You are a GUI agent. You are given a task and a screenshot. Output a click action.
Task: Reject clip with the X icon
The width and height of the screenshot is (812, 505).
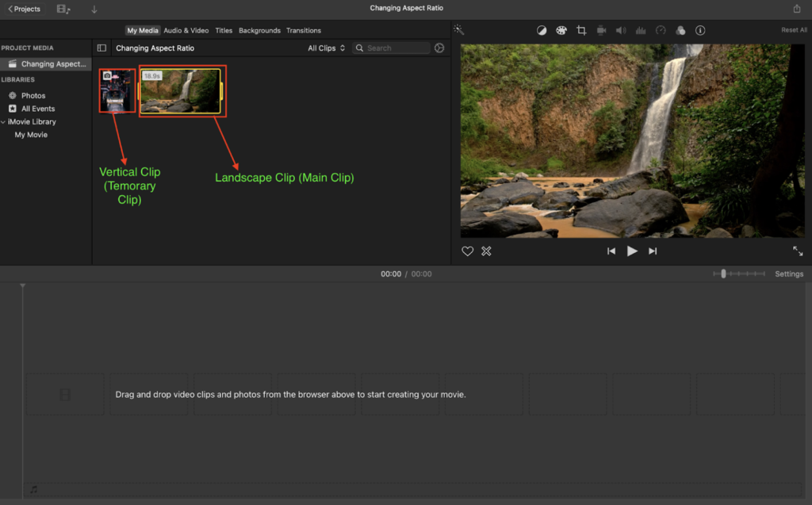(x=487, y=251)
